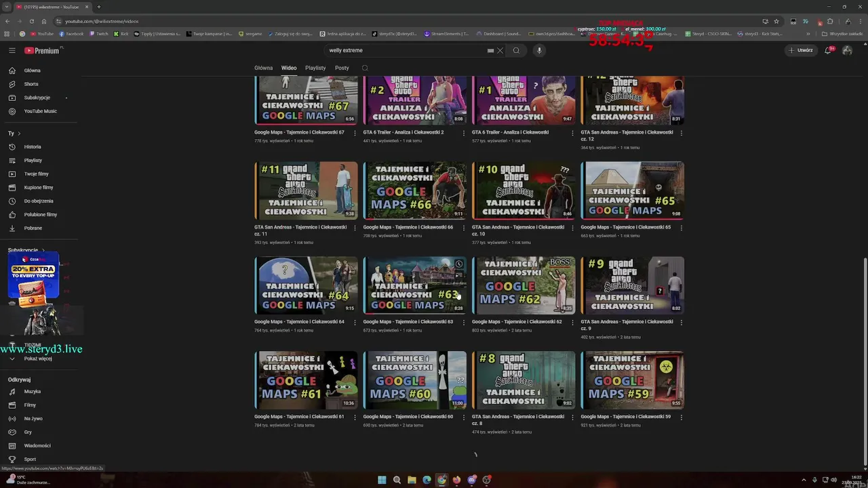This screenshot has height=488, width=868.
Task: Open options for Google Maps 66 video
Action: tap(464, 228)
